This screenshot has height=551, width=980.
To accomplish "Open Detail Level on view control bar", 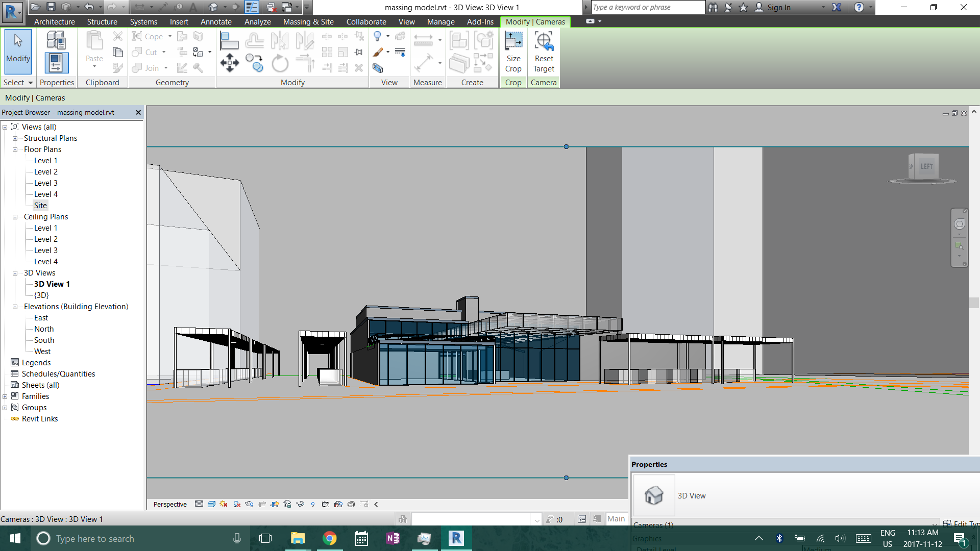I will pos(199,504).
